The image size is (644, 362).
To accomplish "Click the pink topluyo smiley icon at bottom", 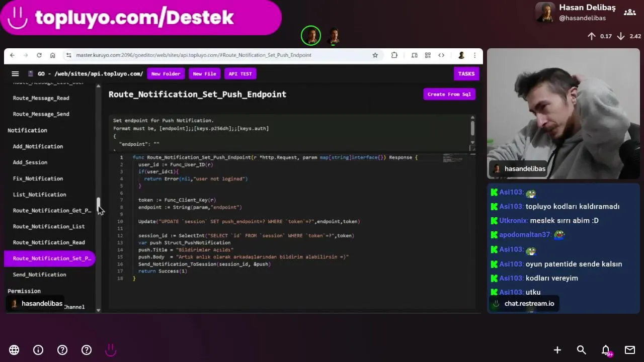I will click(x=111, y=350).
